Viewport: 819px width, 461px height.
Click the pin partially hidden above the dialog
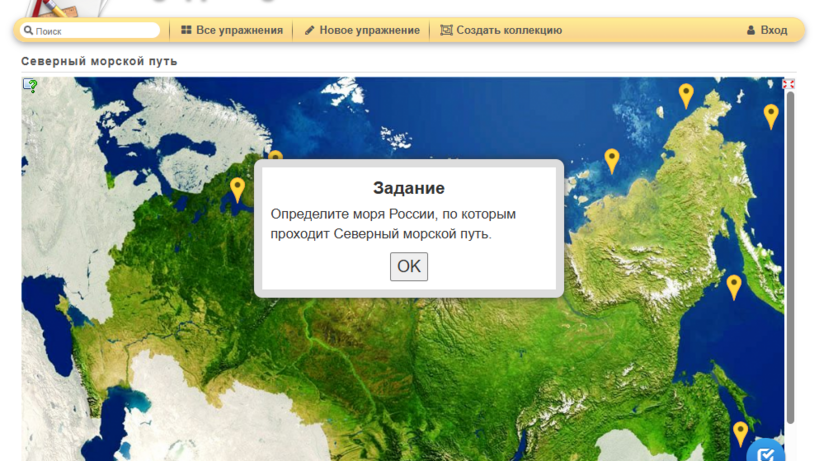[275, 156]
